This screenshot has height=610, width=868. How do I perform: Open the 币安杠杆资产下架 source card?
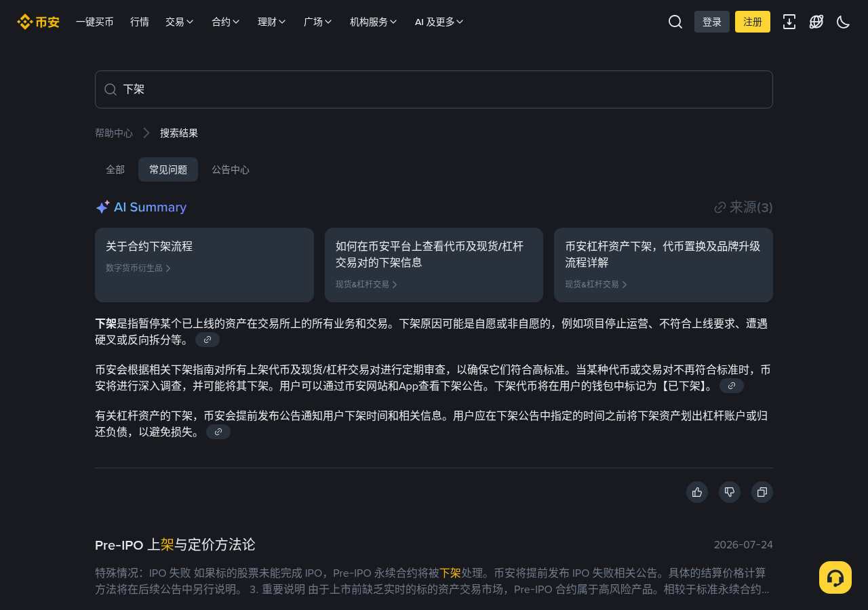click(663, 265)
